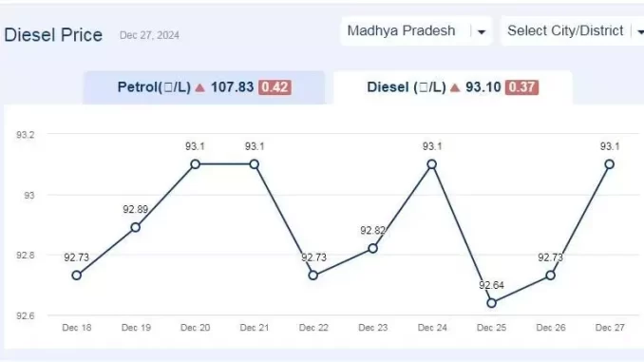Click the Dec 18 data point marker
Viewport: 644px width, 362px height.
click(x=76, y=276)
